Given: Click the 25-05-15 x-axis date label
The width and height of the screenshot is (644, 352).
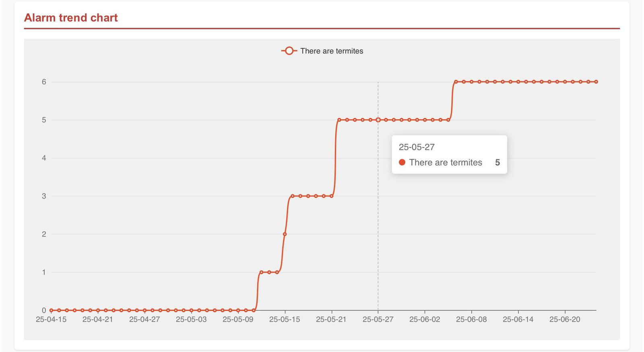Looking at the screenshot, I should (x=285, y=319).
